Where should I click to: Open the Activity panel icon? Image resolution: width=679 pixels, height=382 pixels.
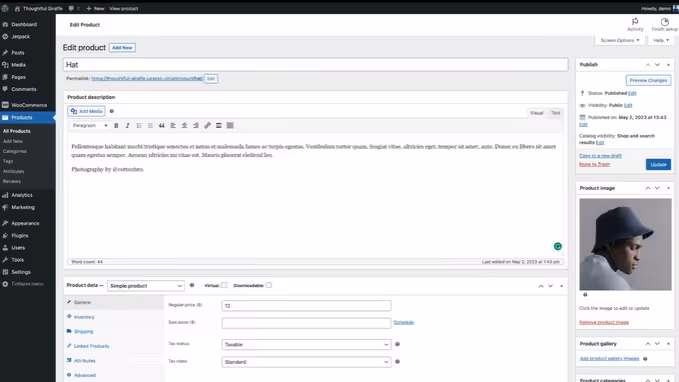click(635, 24)
